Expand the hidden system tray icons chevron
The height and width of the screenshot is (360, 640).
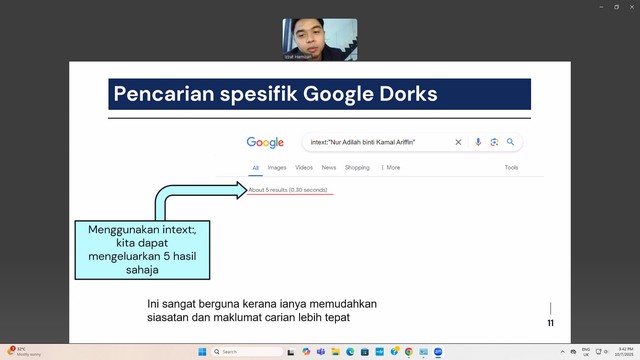pos(562,352)
